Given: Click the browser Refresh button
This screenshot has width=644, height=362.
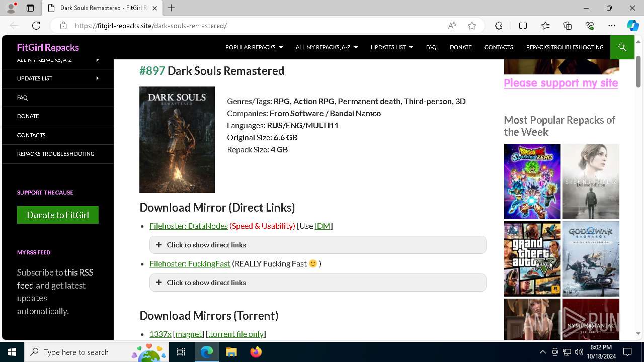Looking at the screenshot, I should [x=36, y=26].
